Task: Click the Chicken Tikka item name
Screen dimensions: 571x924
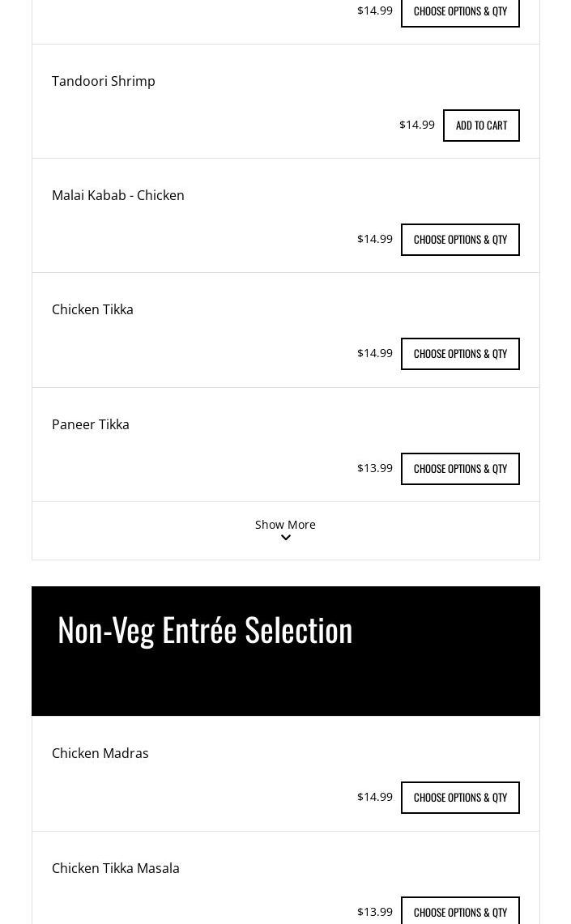Action: [92, 309]
